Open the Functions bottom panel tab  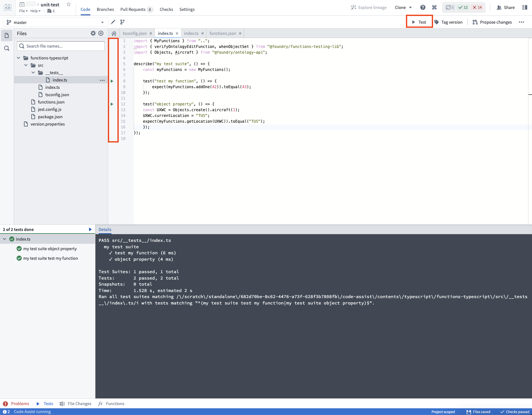[x=111, y=403]
